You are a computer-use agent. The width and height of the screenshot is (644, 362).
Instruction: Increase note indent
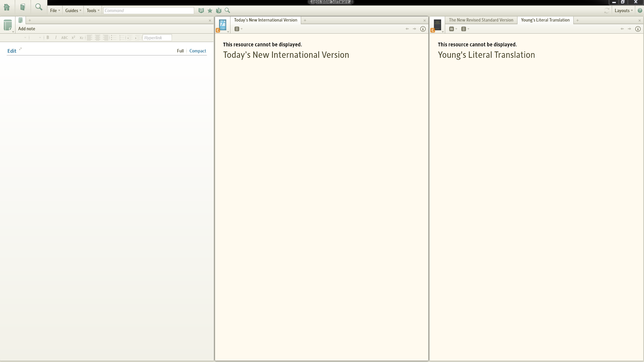click(138, 38)
